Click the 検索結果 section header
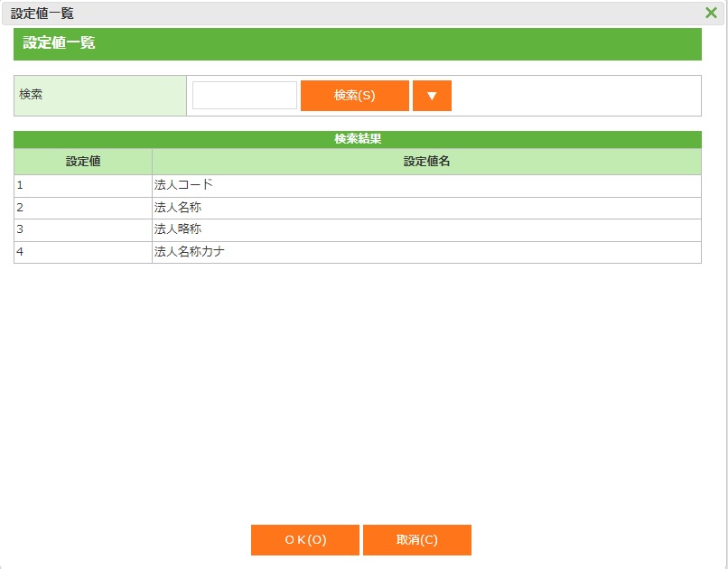The height and width of the screenshot is (569, 728). 358,139
